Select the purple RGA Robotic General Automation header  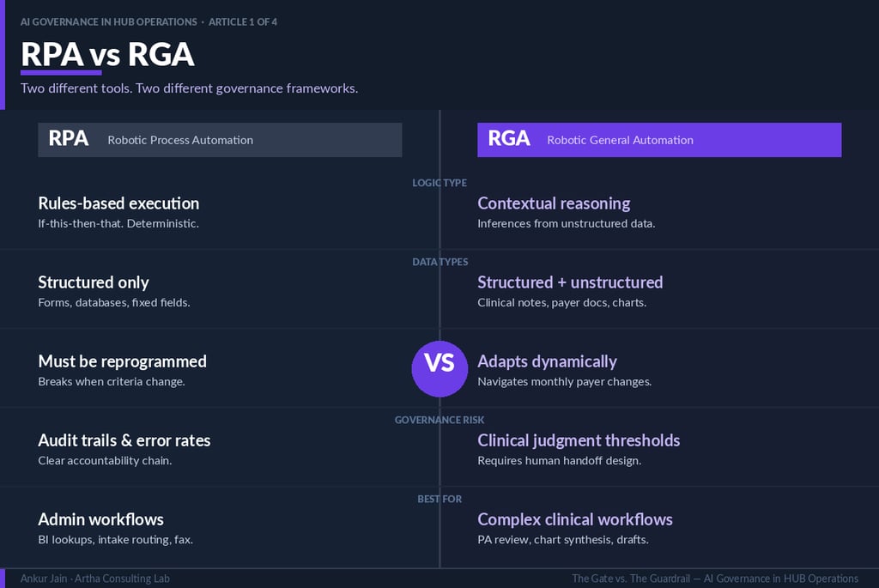(659, 140)
